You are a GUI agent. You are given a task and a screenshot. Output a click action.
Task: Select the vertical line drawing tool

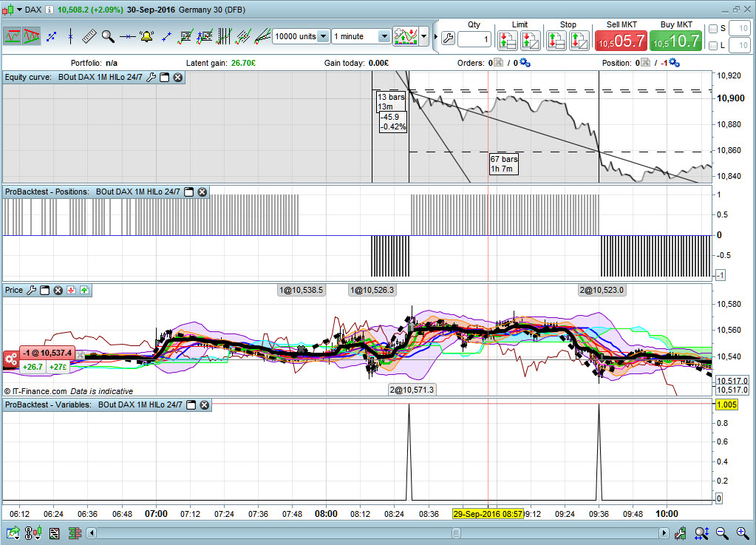pos(70,36)
